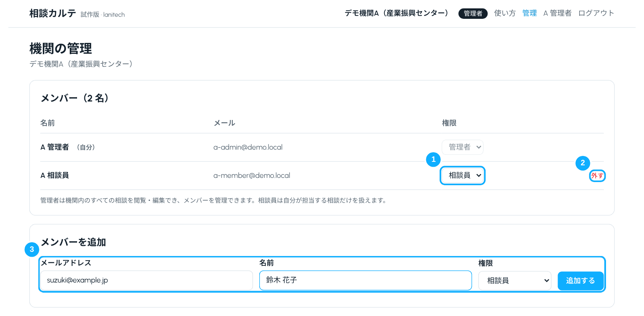644x316 pixels.
Task: Click the 権限 field label in メンバーを追加
Action: tap(485, 263)
